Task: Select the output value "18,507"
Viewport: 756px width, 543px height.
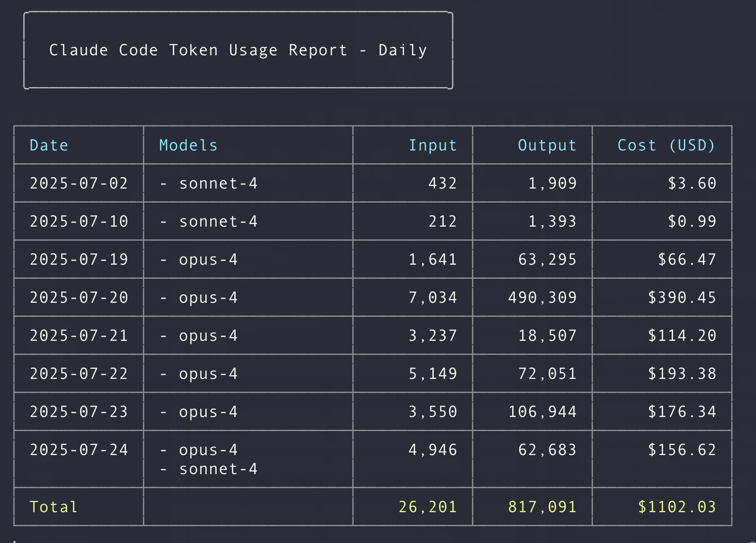Action: (x=548, y=335)
